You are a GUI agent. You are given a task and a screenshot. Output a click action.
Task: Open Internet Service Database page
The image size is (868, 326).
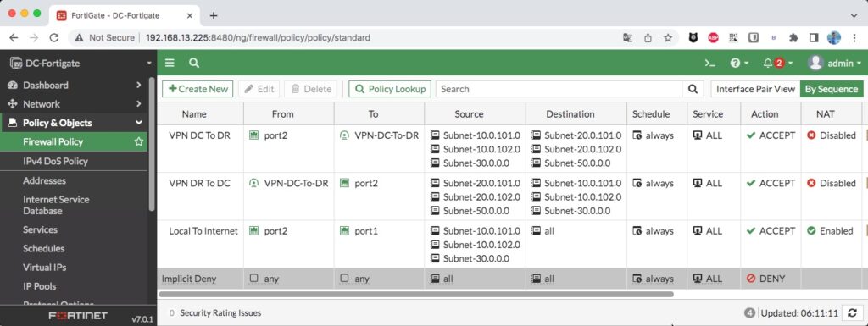[x=56, y=205]
